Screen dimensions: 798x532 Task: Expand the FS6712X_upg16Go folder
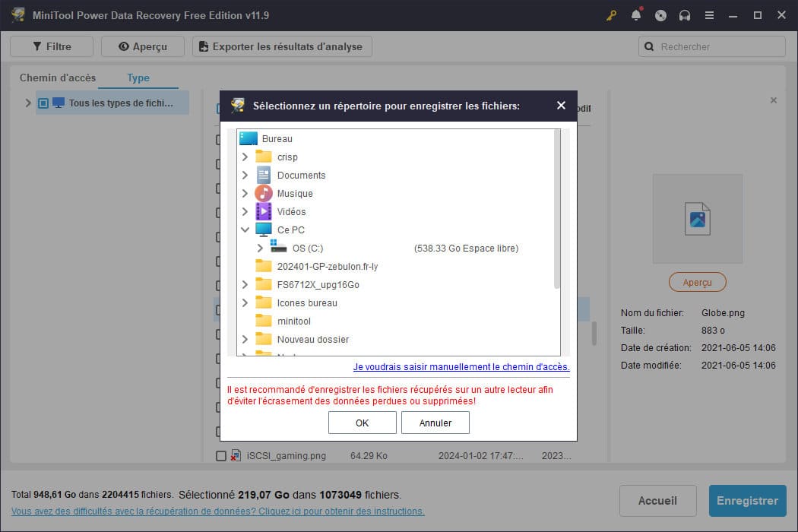coord(245,285)
